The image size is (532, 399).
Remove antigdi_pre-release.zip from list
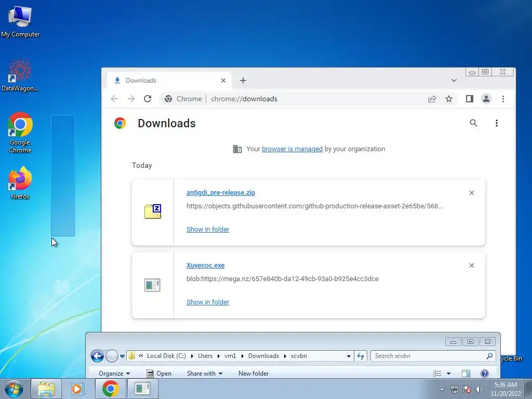472,193
